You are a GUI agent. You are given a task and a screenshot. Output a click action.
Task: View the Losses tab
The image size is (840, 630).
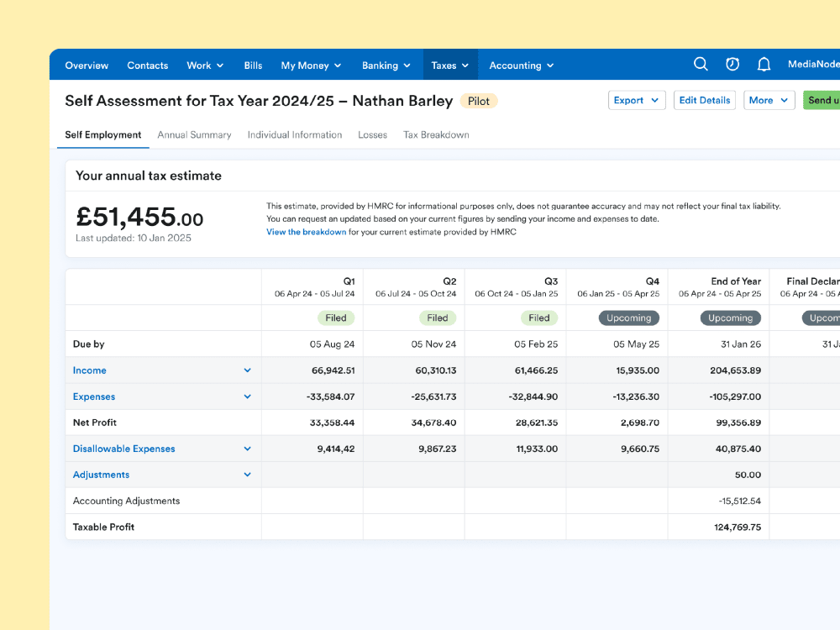coord(372,134)
